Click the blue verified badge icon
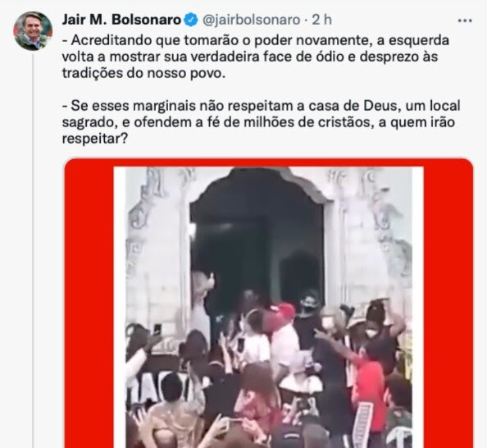The image size is (487, 448). [191, 20]
